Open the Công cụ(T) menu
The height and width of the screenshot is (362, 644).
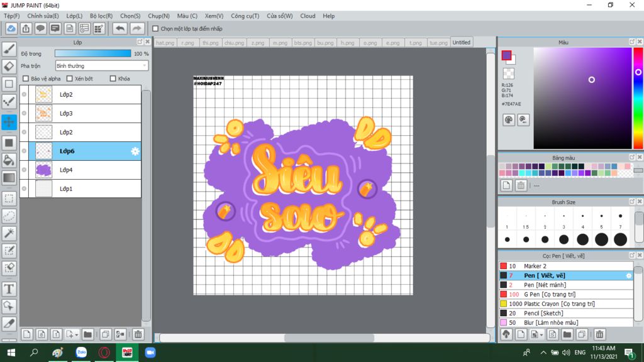click(245, 16)
